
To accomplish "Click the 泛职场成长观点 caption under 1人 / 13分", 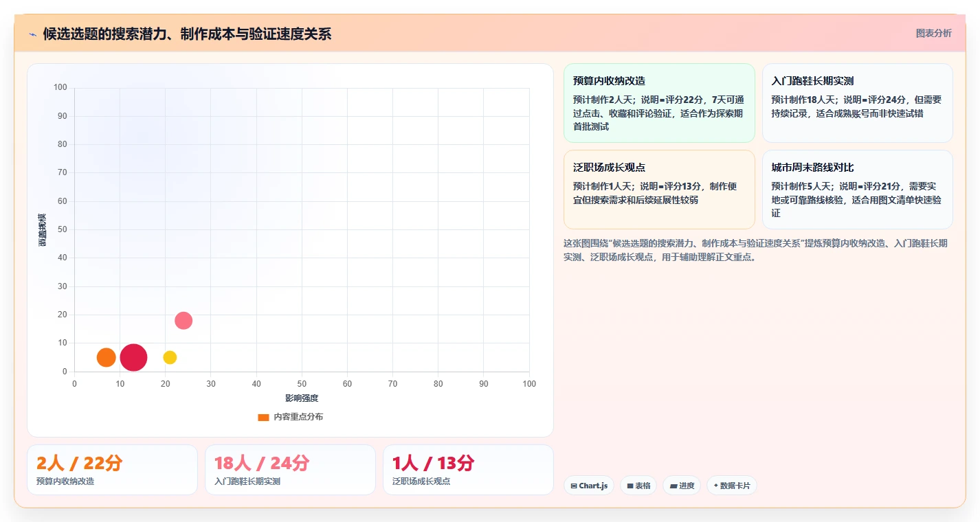I will coord(421,481).
